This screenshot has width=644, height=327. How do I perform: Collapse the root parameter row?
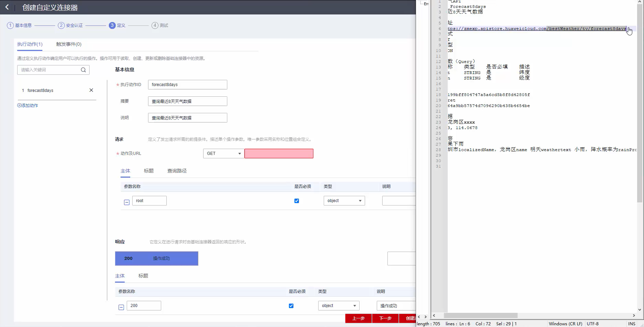point(127,202)
